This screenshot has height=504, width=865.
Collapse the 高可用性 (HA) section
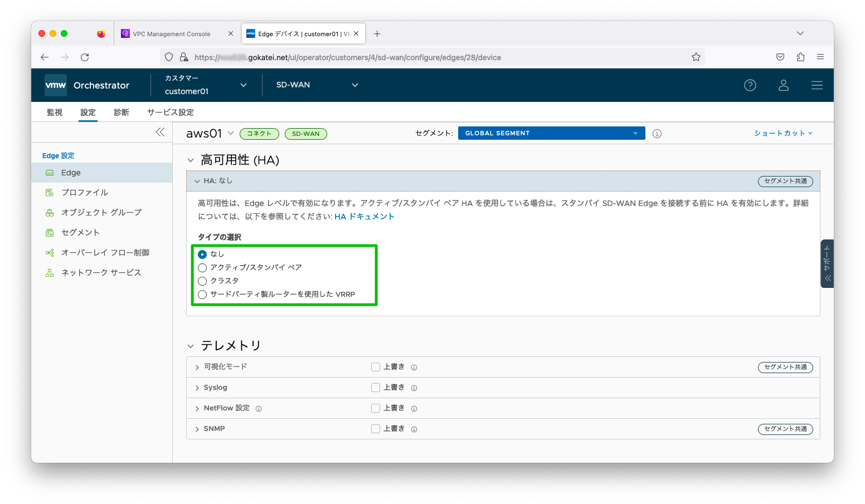[191, 160]
